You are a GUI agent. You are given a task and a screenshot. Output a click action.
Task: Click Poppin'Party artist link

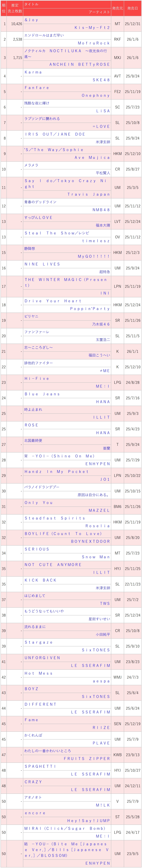click(90, 309)
